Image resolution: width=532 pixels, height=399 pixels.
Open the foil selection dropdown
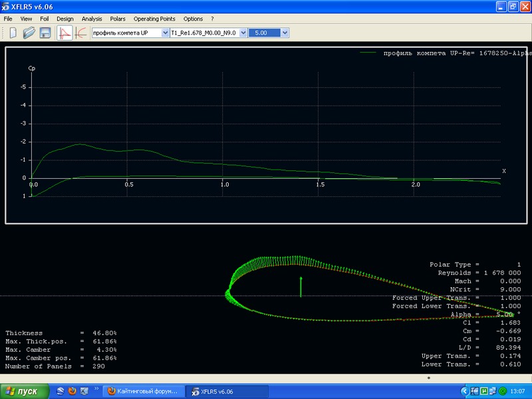[x=129, y=33]
